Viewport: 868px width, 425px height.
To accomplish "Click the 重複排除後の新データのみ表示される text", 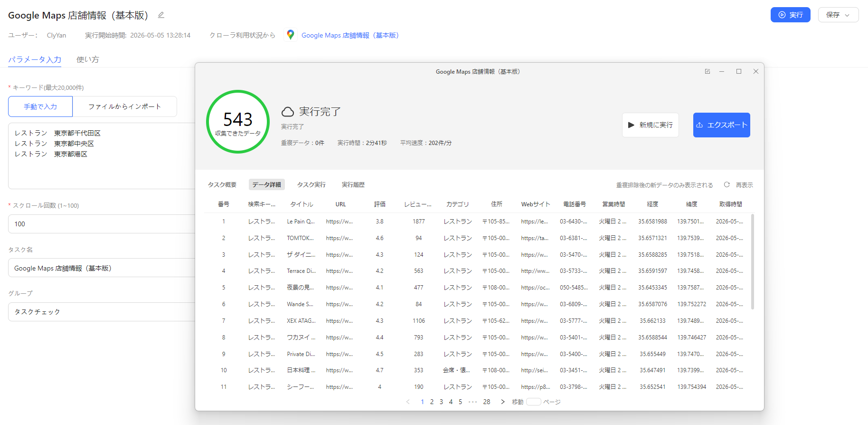I will tap(664, 185).
